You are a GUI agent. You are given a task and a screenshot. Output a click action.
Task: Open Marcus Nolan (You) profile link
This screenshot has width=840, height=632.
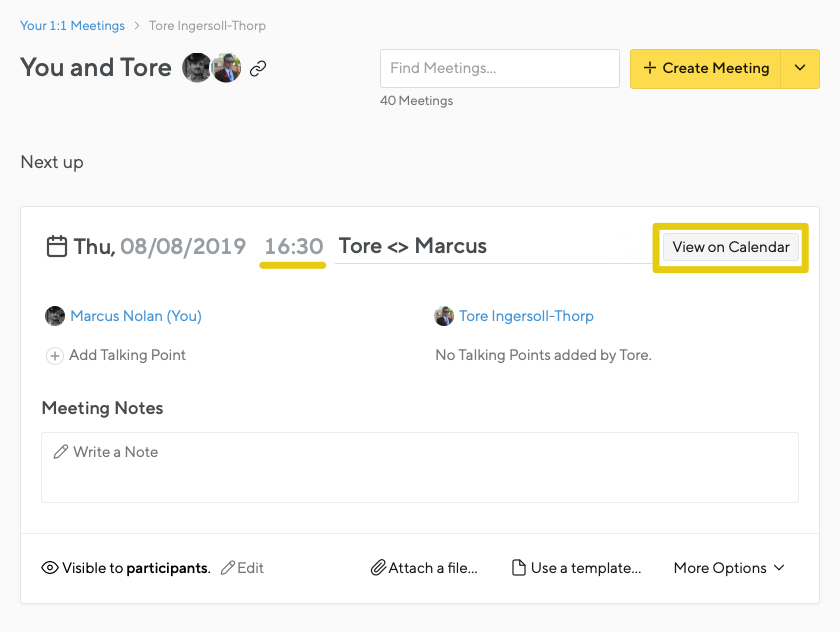[x=136, y=316]
